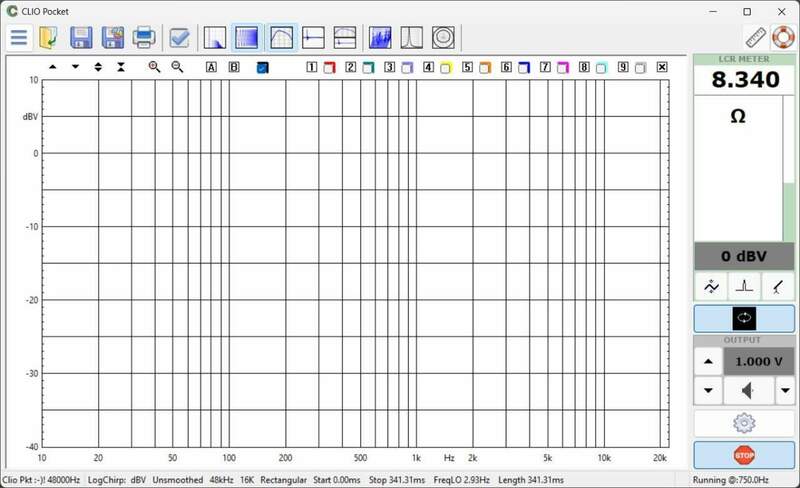Click the lifebuoy help icon

[x=781, y=38]
